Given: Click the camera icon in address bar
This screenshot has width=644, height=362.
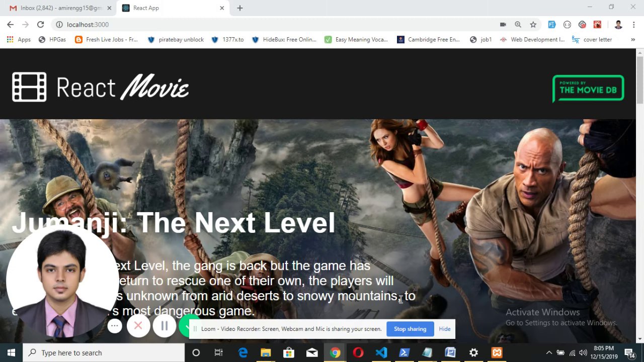Looking at the screenshot, I should pyautogui.click(x=503, y=24).
